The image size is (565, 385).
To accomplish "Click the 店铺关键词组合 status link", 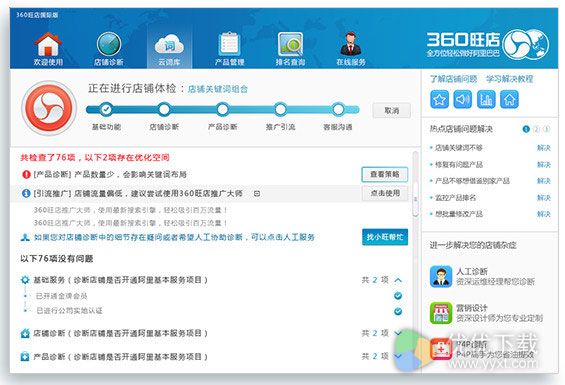I will click(218, 89).
